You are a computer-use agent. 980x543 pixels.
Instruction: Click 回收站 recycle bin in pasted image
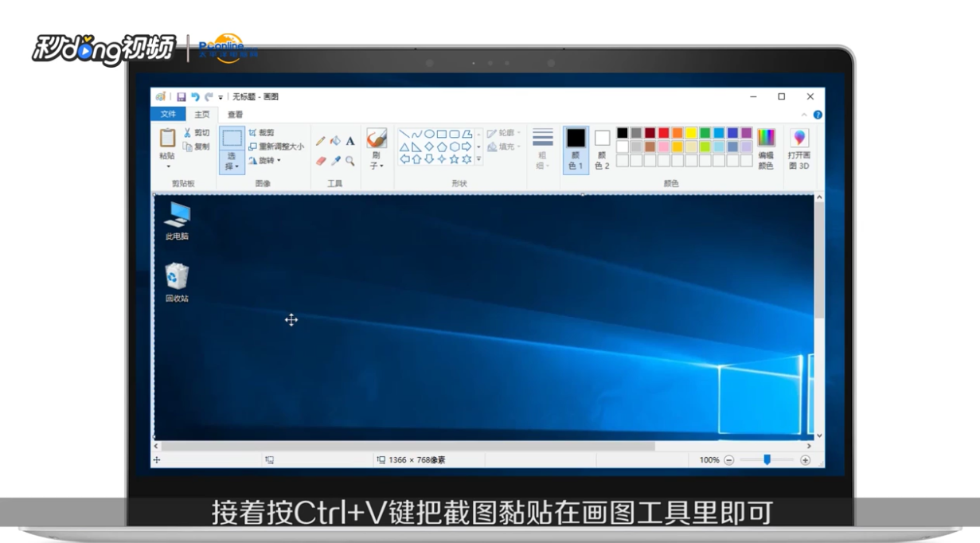(177, 283)
